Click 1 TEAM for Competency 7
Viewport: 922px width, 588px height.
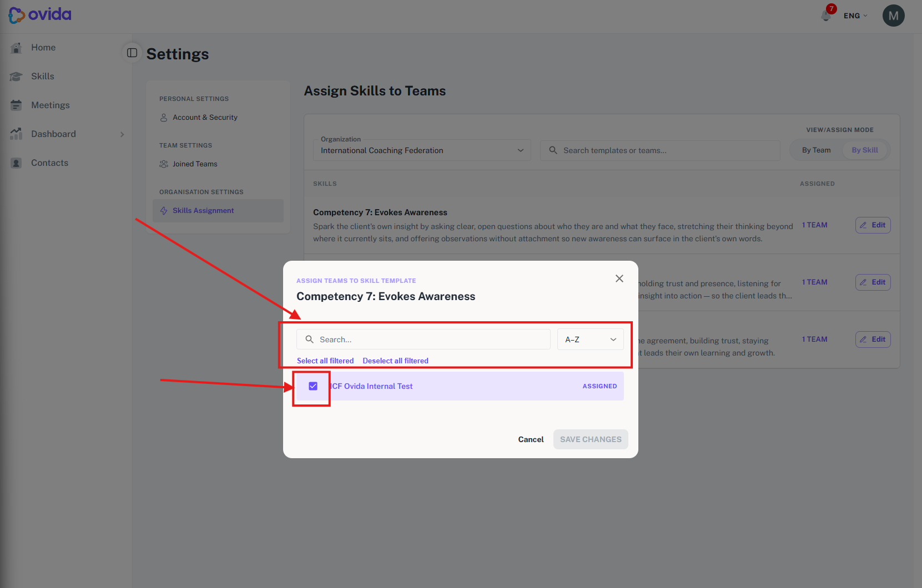coord(814,225)
